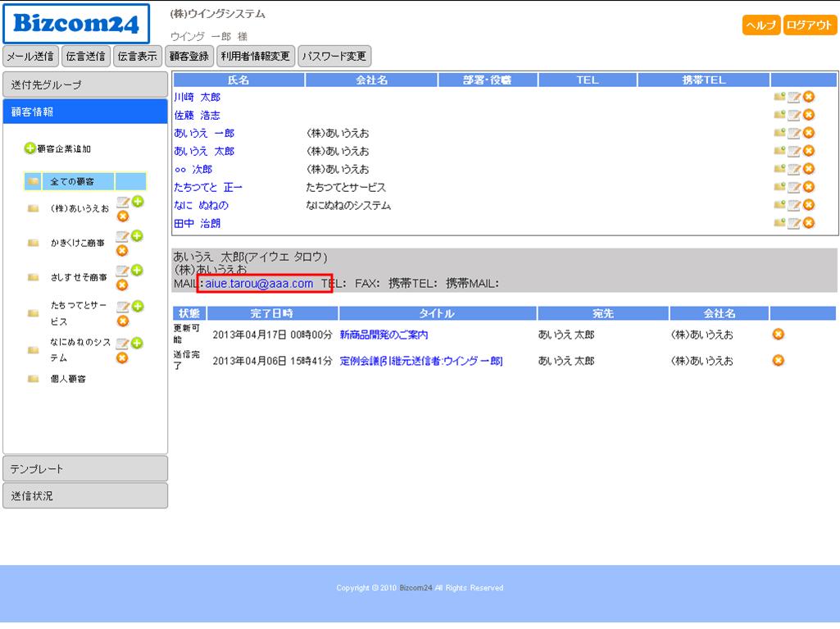Click the green plus next to さしすせそ商事
Screen dimensions: 840x629
click(x=137, y=271)
